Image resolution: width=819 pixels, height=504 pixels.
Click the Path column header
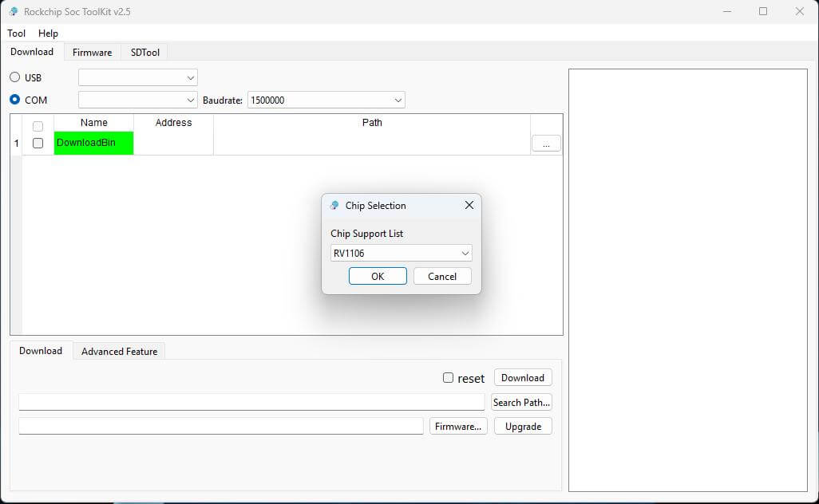coord(372,123)
